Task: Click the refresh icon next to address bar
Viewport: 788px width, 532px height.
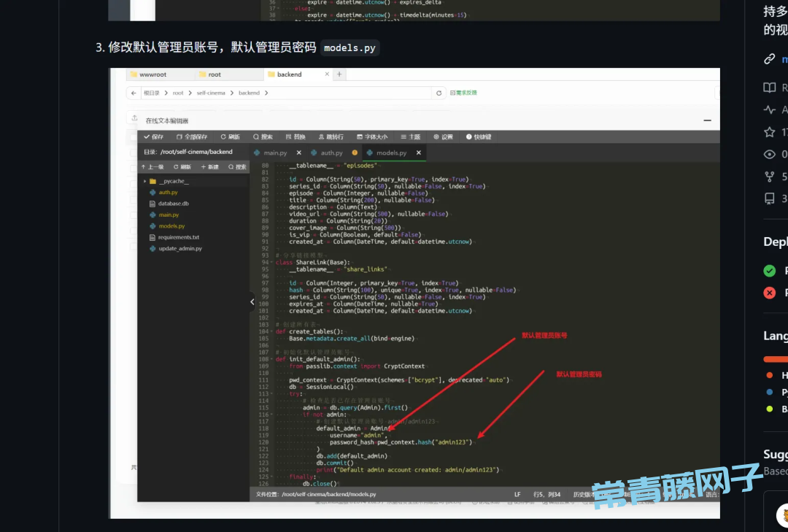Action: [x=439, y=93]
